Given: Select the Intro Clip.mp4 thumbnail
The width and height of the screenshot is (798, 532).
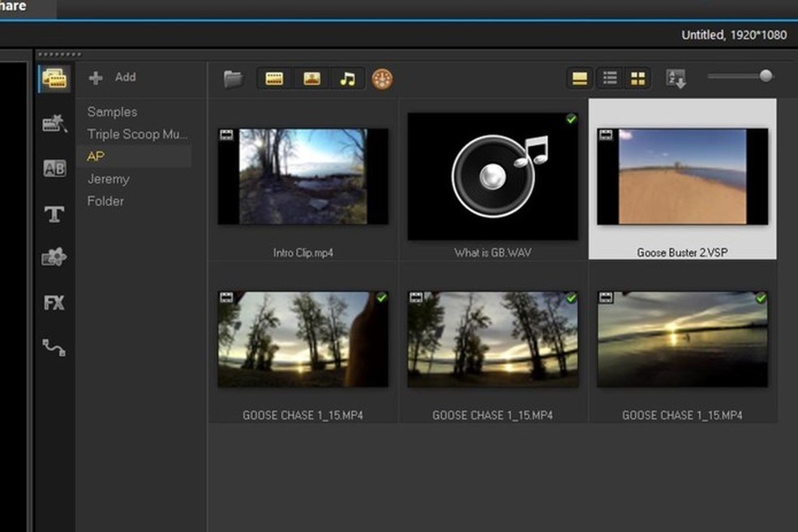Looking at the screenshot, I should 302,177.
